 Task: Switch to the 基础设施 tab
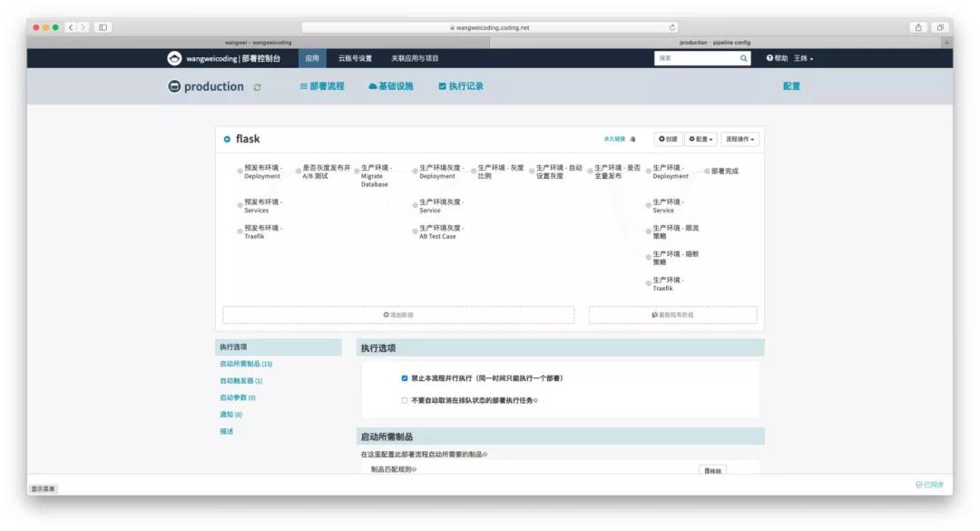click(390, 86)
